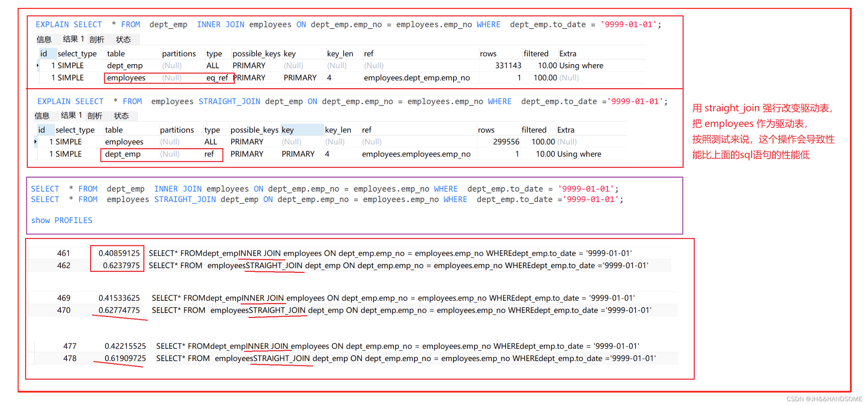
Task: Click the SQL text of profile row 461
Action: click(390, 253)
